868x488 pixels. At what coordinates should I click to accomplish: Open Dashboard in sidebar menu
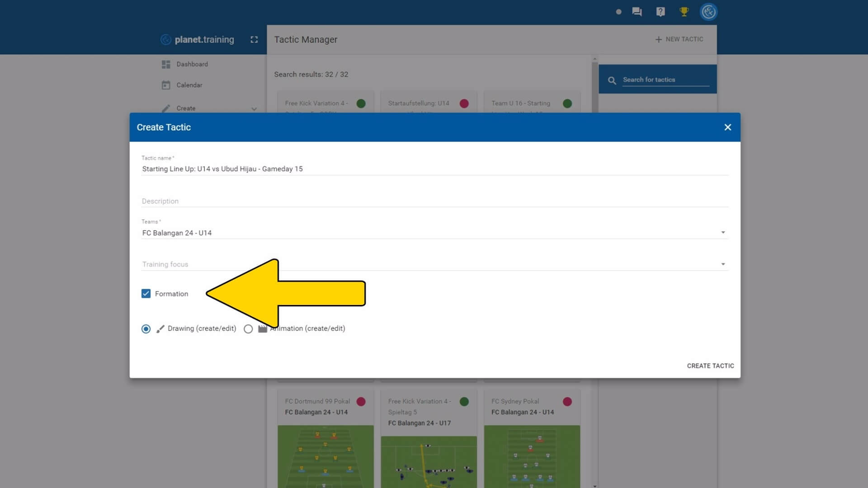192,64
